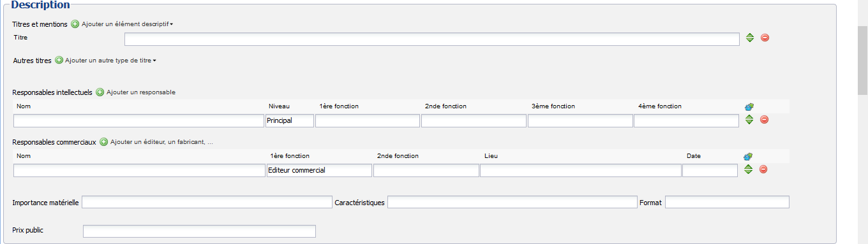Click the 2nde fonction field of commercial responsable
868x244 pixels.
click(426, 170)
